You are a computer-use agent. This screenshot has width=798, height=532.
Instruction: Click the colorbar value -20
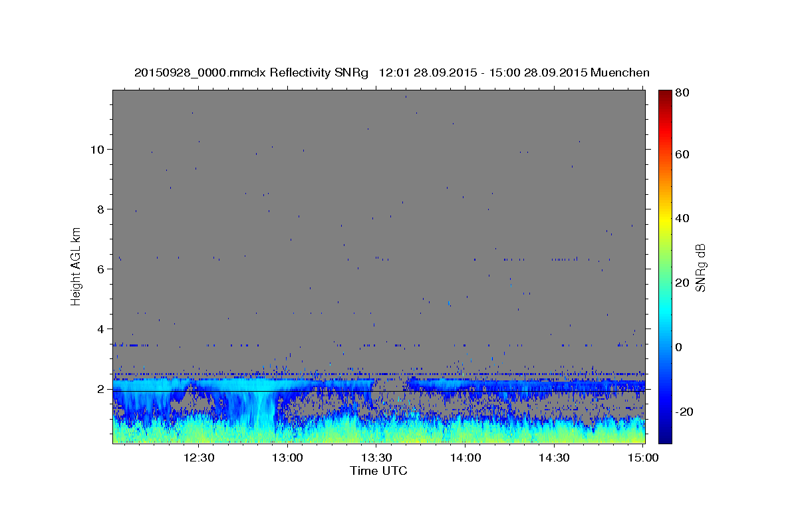pyautogui.click(x=685, y=411)
